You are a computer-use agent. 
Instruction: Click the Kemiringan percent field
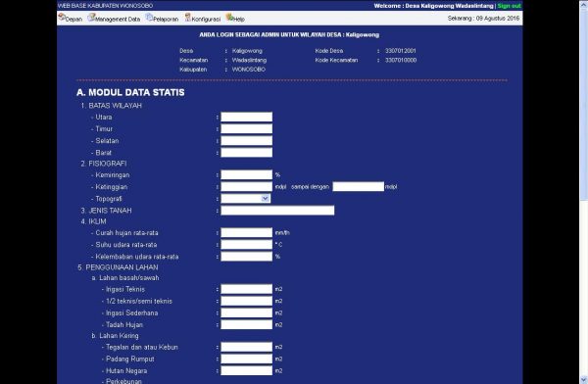click(x=246, y=174)
